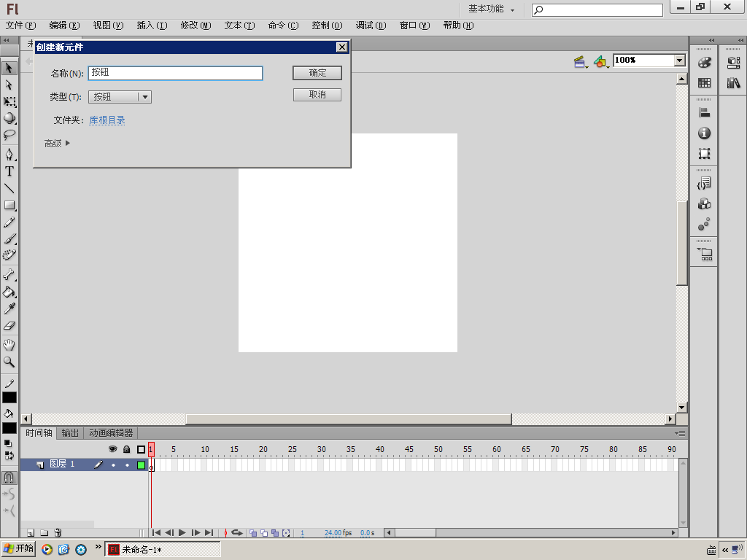Image resolution: width=747 pixels, height=560 pixels.
Task: Open the Info panel icon
Action: point(704,133)
